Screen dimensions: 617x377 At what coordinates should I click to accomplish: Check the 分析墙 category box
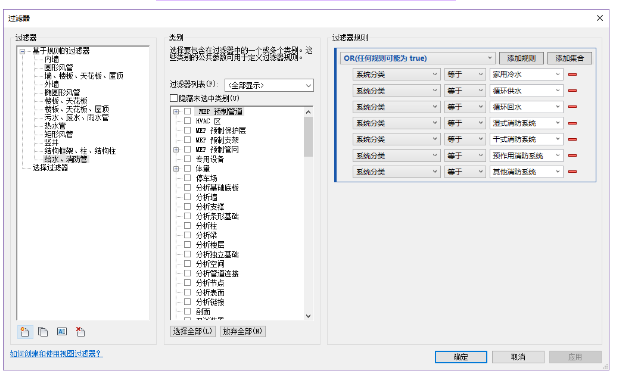(188, 197)
